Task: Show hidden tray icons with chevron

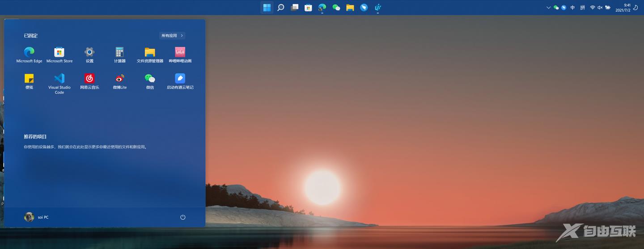Action: [x=549, y=8]
